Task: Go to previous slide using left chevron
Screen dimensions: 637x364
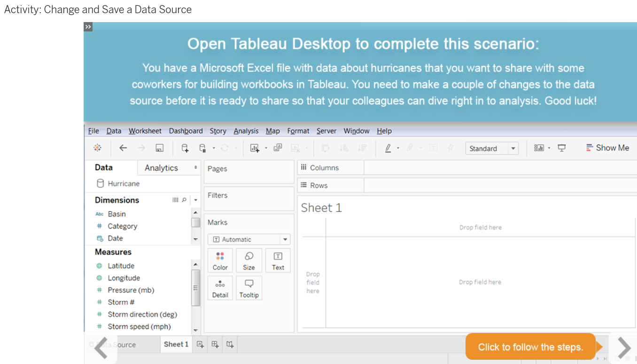Action: click(101, 348)
